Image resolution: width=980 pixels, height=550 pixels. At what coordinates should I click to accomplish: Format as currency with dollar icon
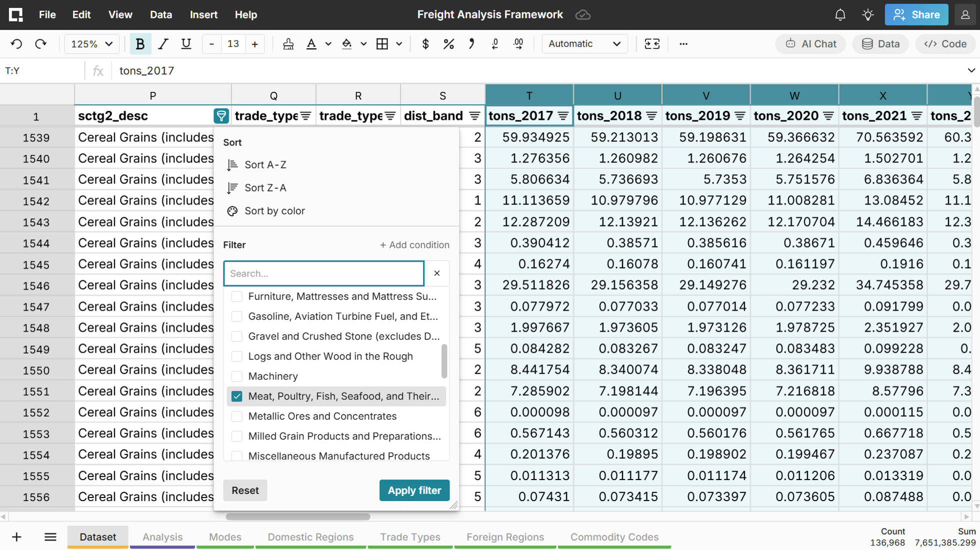pos(425,44)
